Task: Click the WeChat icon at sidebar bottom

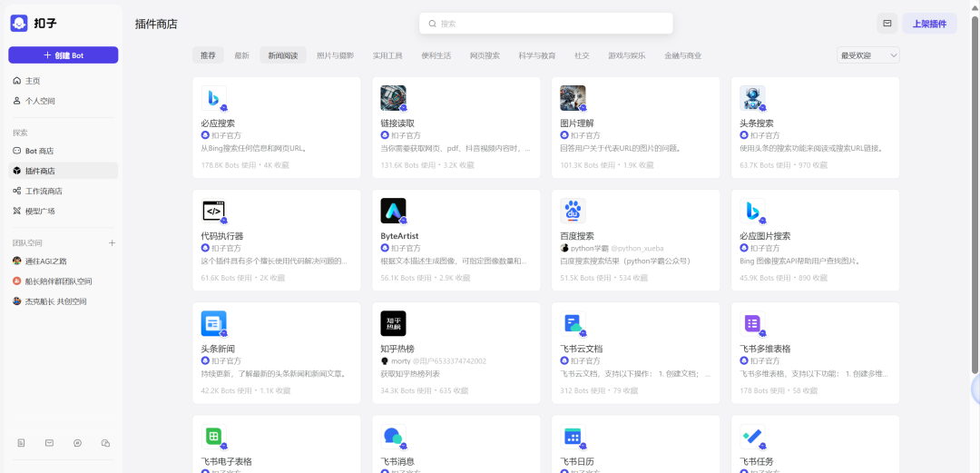Action: [105, 443]
